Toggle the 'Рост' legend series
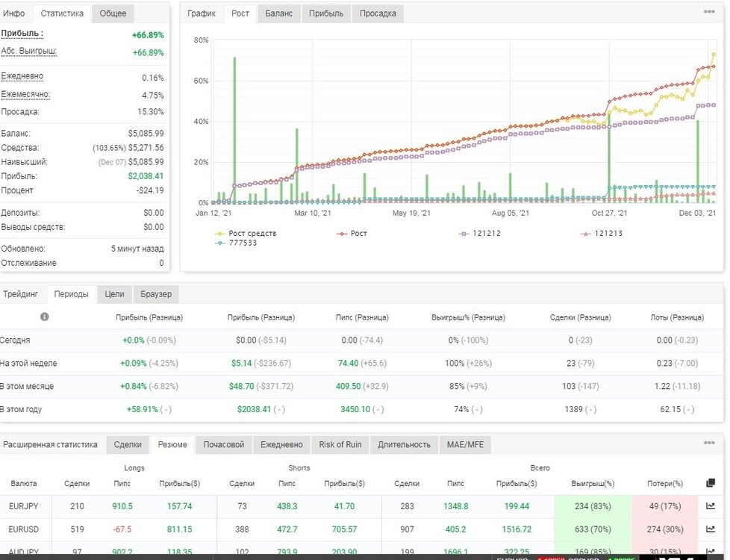730x560 pixels. point(352,234)
